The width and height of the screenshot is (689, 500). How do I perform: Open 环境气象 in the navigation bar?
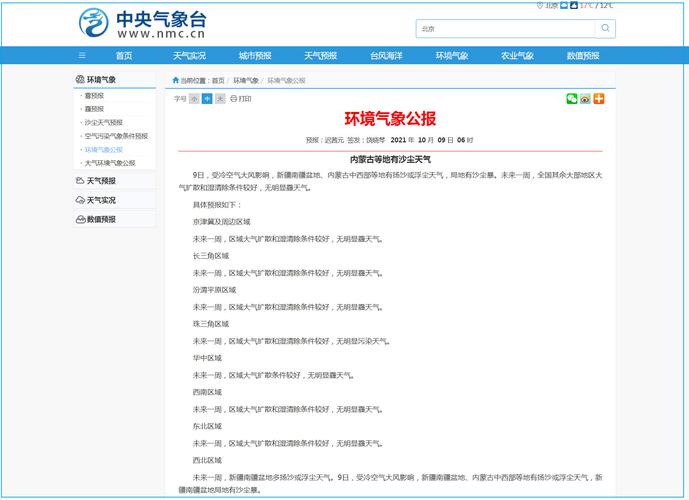[x=452, y=55]
